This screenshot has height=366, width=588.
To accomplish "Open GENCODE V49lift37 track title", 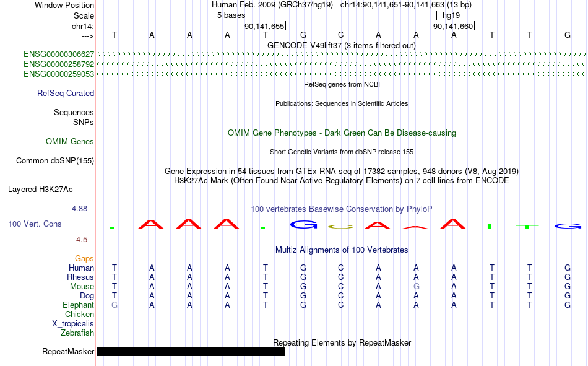I will (342, 45).
